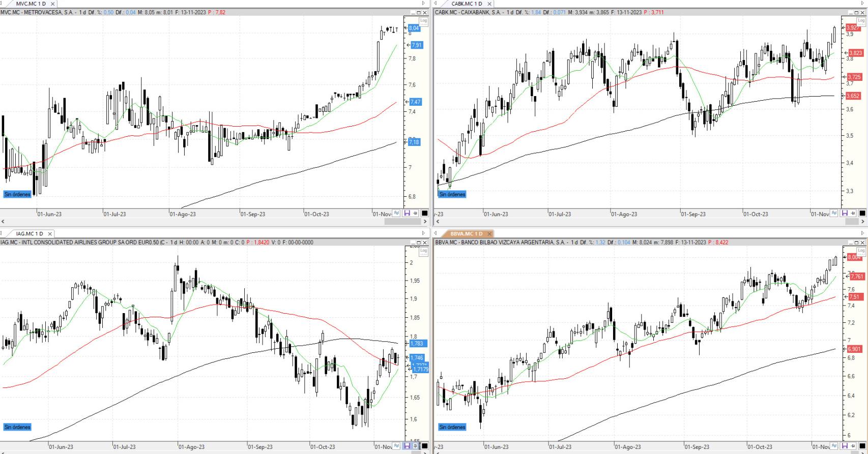
Task: Open the indicators wave icon in MVC.MC chart
Action: (396, 214)
